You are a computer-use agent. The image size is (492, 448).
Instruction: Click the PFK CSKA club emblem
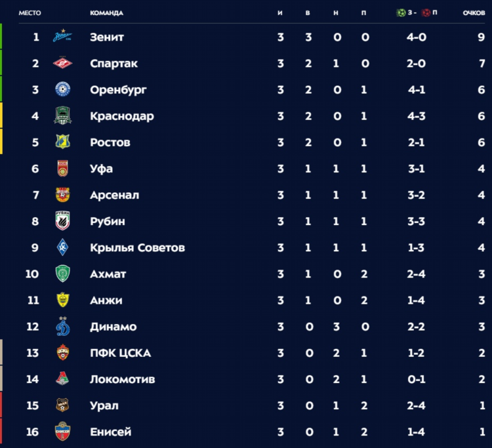(62, 352)
